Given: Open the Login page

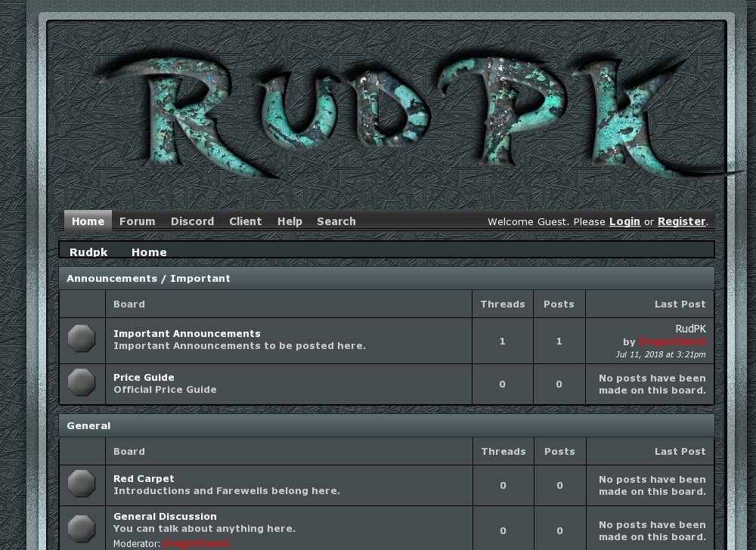Looking at the screenshot, I should 624,221.
